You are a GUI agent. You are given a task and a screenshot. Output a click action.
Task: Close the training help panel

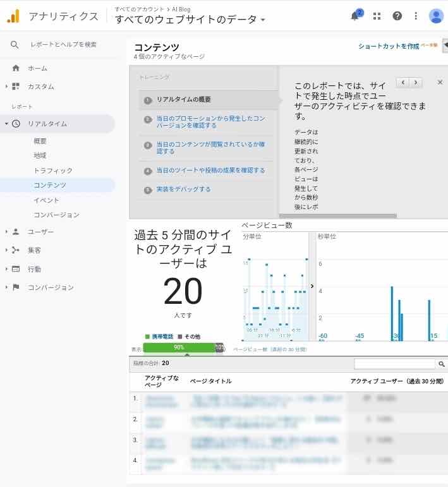click(440, 82)
